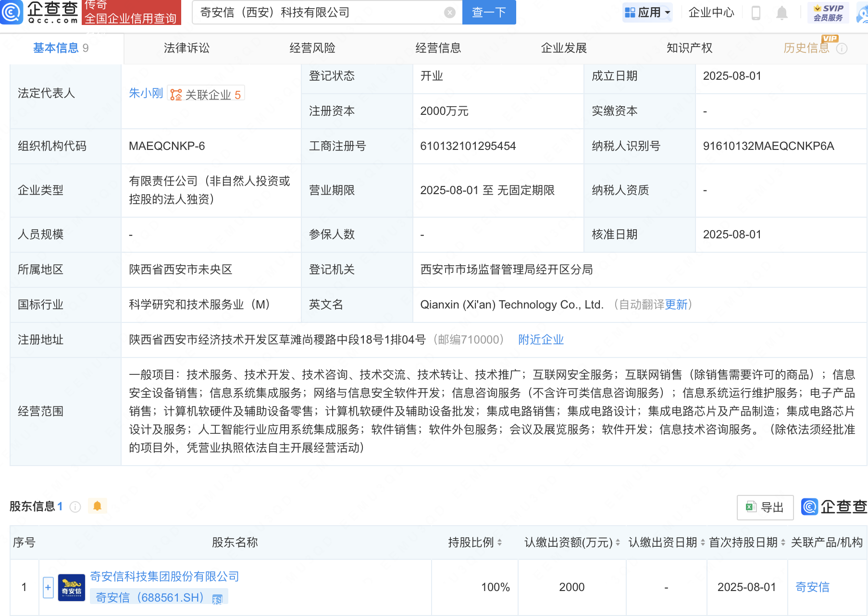
Task: Click the 查一下 search button
Action: tap(489, 12)
